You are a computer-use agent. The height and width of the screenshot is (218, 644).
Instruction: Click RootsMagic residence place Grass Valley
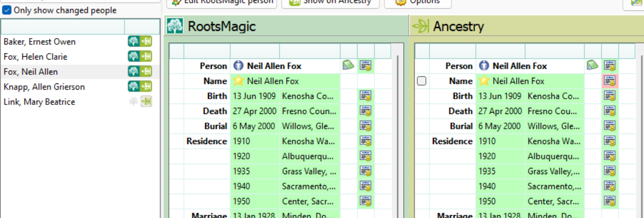point(309,171)
